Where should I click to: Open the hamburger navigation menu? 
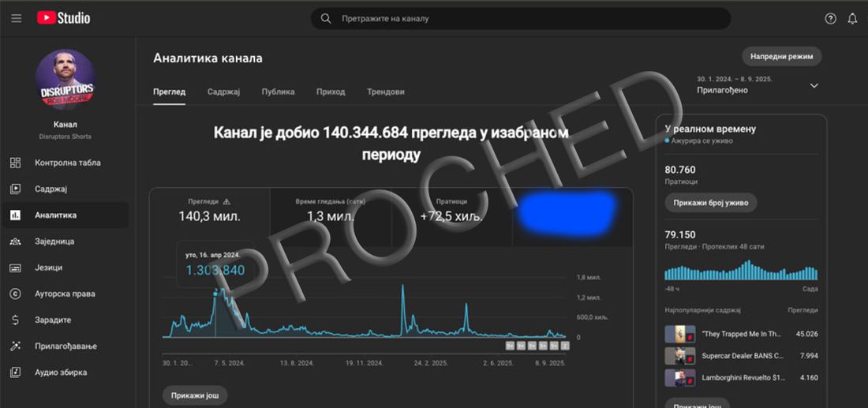[x=17, y=18]
